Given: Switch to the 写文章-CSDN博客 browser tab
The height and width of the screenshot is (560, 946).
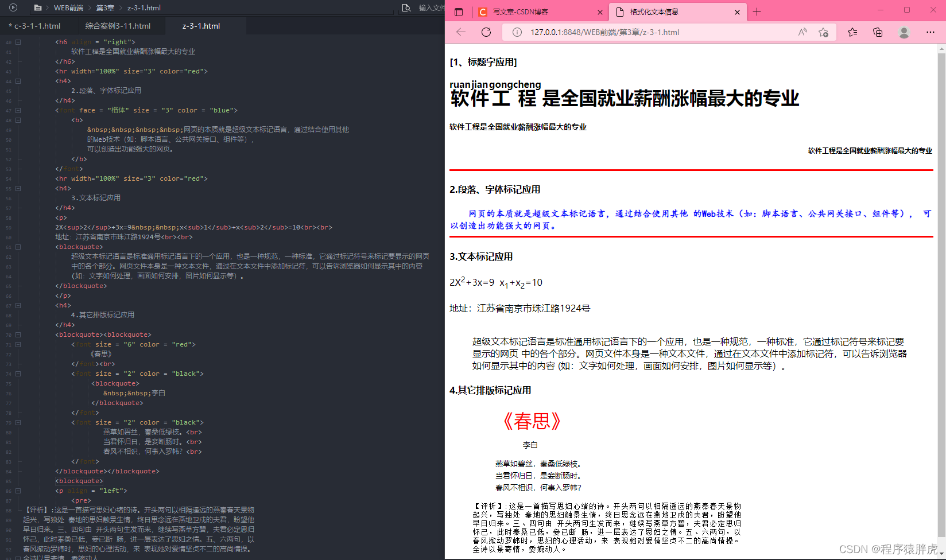Looking at the screenshot, I should tap(540, 12).
